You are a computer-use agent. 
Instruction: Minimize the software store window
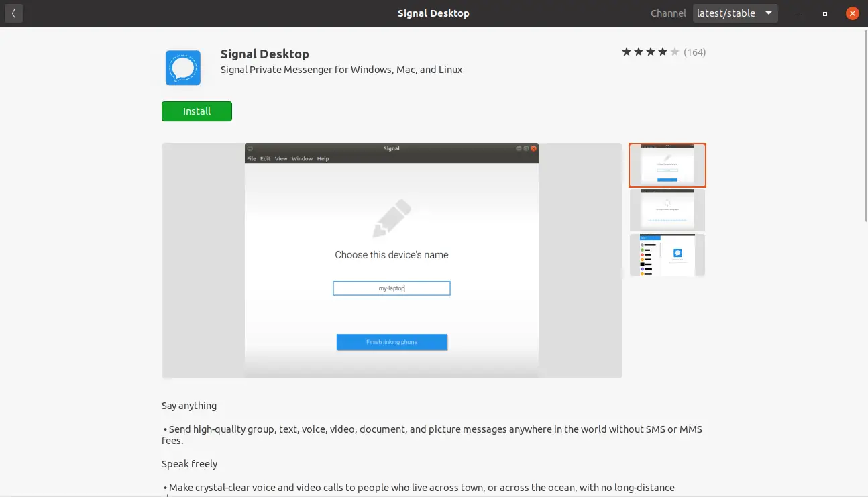click(x=799, y=13)
